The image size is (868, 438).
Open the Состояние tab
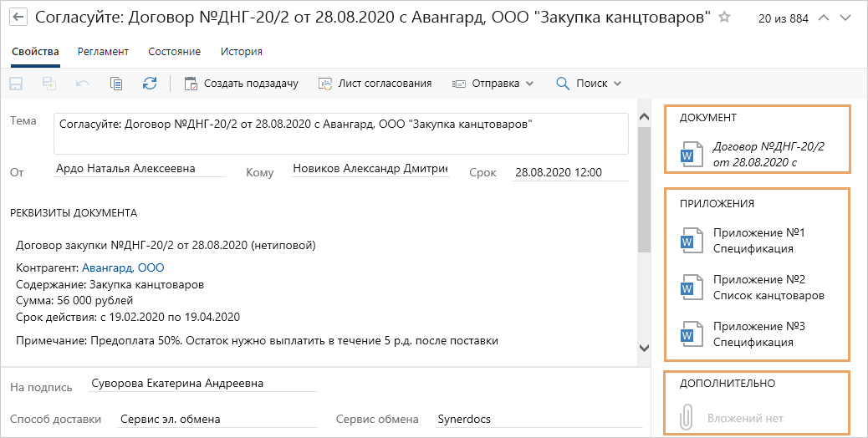(174, 51)
